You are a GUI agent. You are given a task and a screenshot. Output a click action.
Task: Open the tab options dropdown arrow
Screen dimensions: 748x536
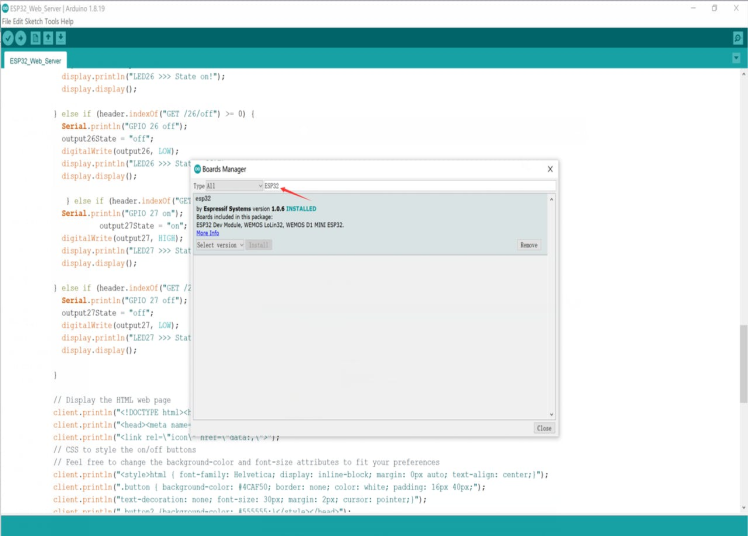pos(737,59)
